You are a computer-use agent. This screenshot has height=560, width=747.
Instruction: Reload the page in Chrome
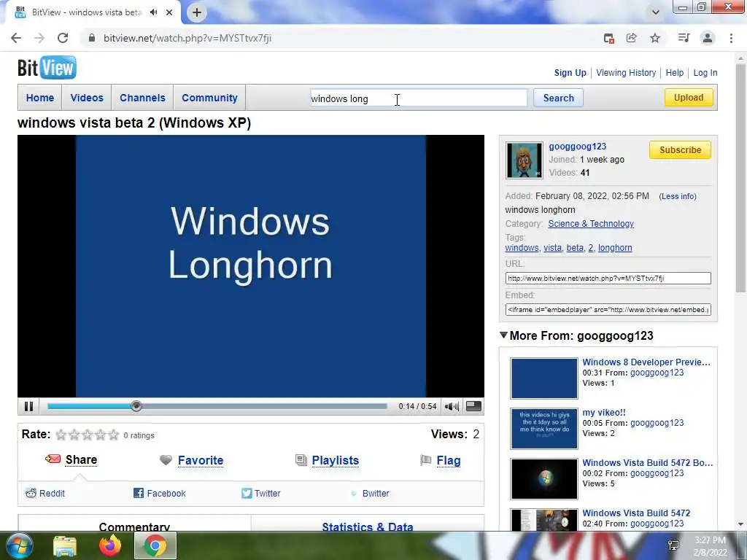pos(63,38)
